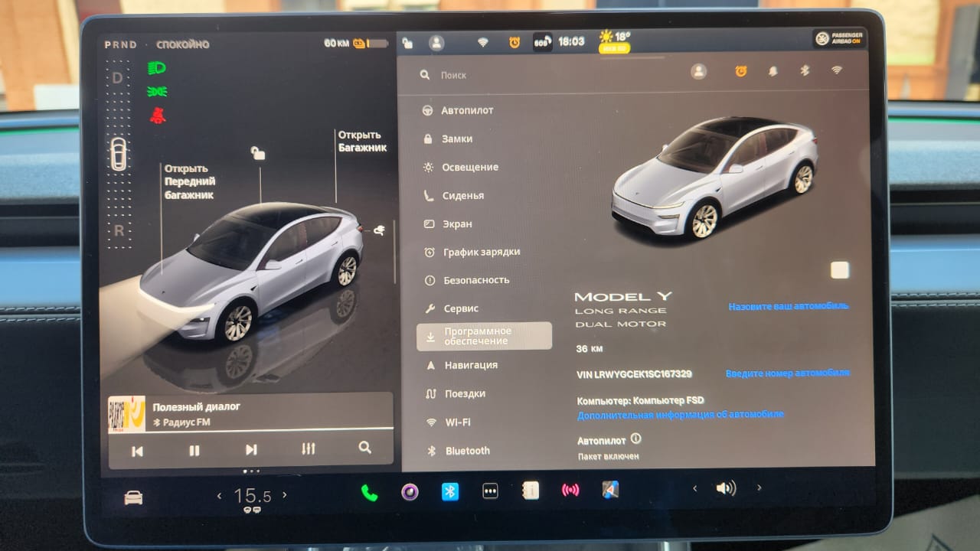Image resolution: width=980 pixels, height=551 pixels.
Task: Tap the VIN LRWYGCEK1SC167329 text
Action: click(634, 374)
